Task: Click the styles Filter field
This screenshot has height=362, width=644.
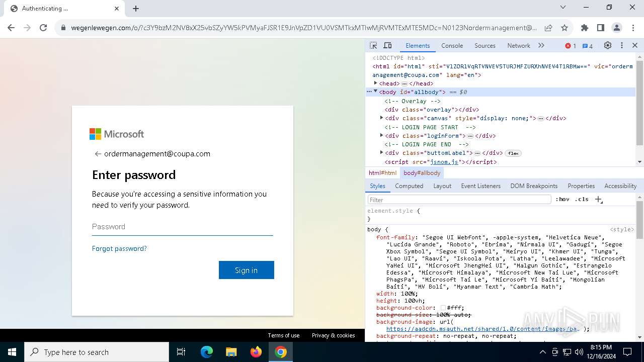Action: (x=459, y=200)
